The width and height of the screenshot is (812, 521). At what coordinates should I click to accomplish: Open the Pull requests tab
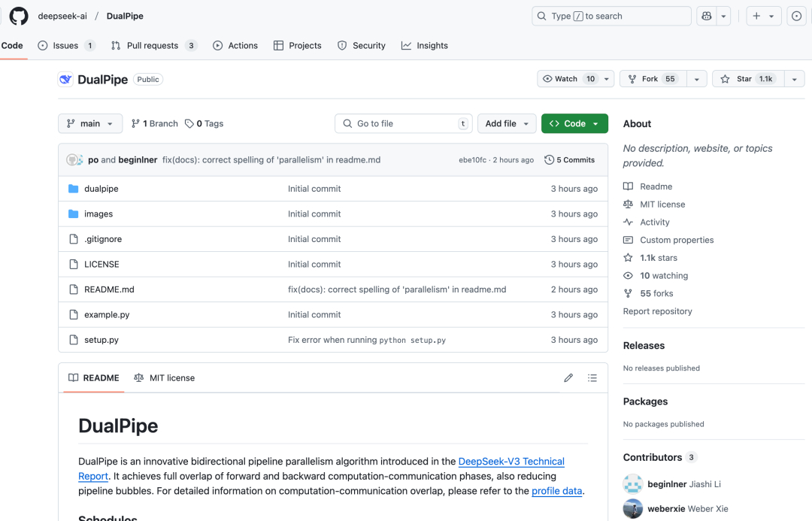click(x=154, y=46)
